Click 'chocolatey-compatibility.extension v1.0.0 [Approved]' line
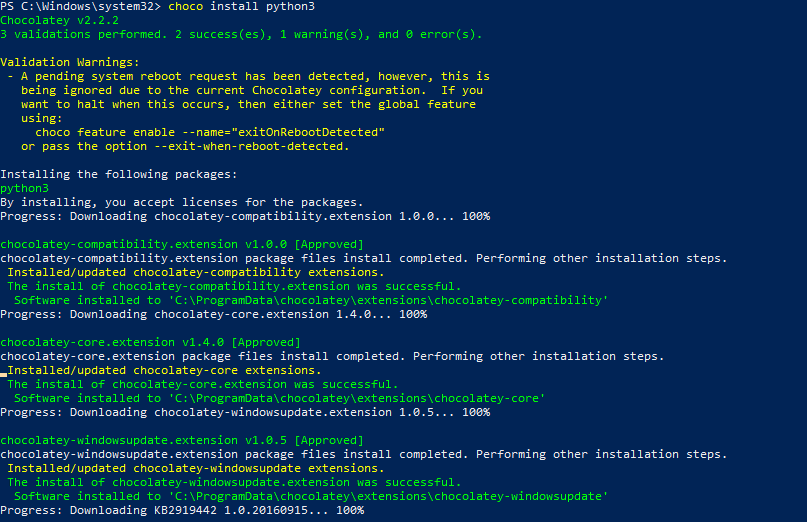This screenshot has height=522, width=807. pos(182,245)
